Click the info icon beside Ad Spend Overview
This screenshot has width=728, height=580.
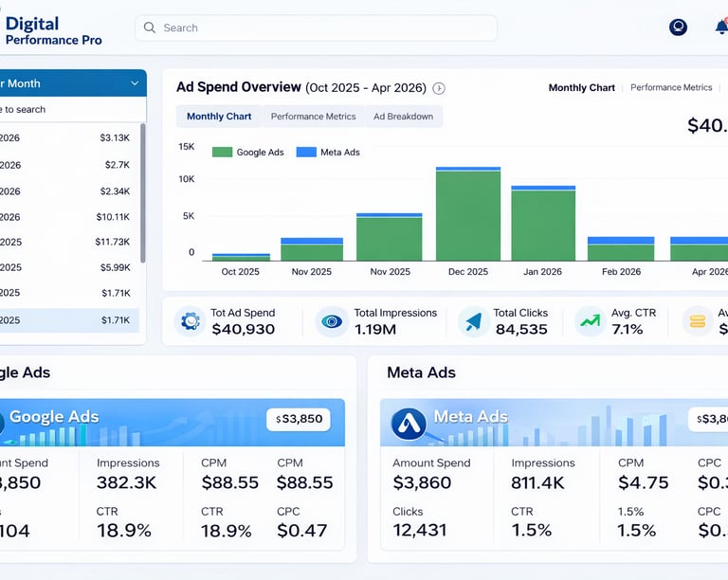[x=439, y=88]
